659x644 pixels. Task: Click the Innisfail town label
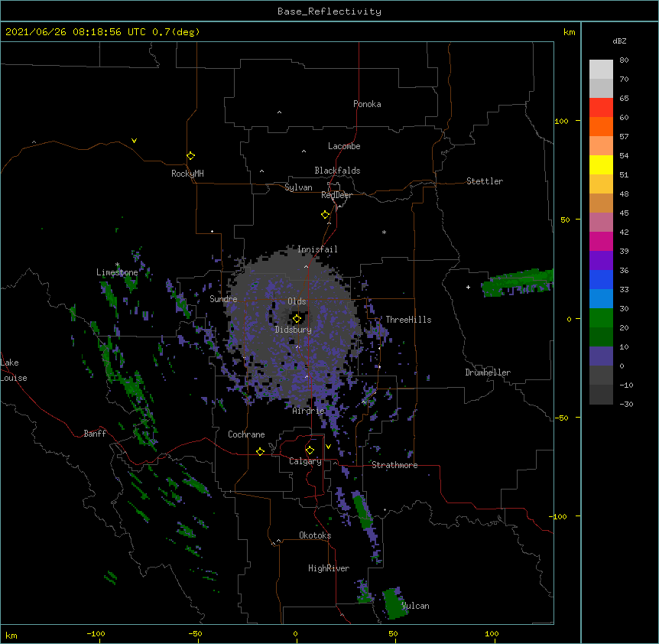click(317, 249)
